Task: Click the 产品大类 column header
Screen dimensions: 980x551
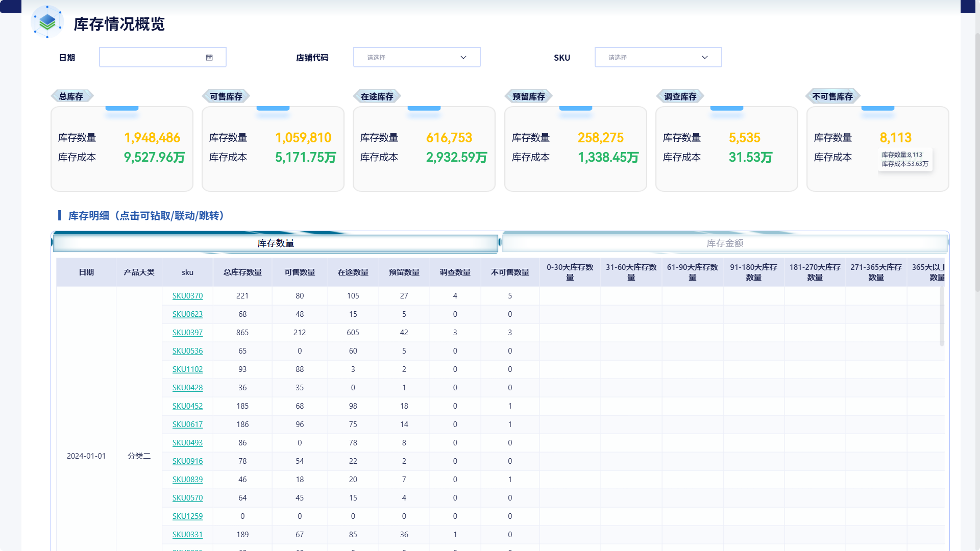Action: 139,272
